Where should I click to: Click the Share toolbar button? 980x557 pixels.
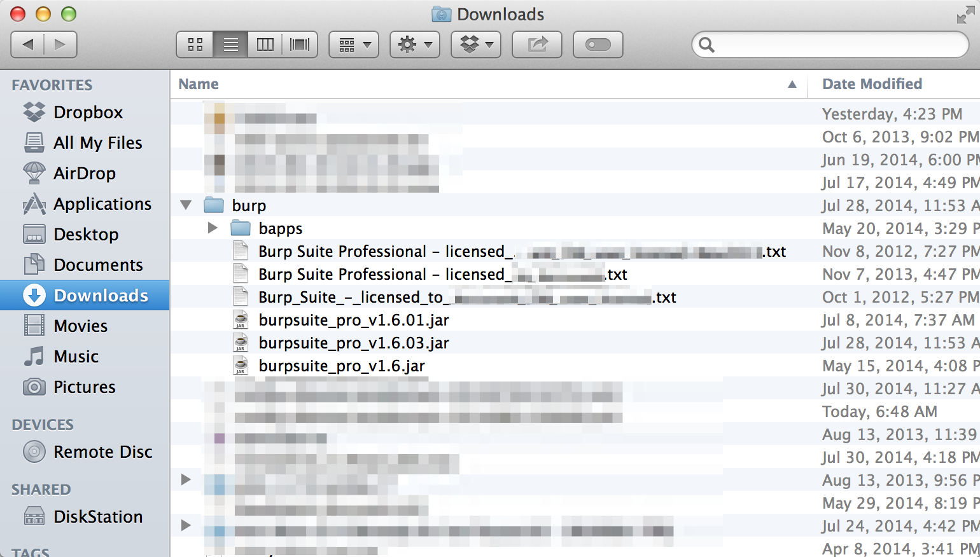[537, 45]
